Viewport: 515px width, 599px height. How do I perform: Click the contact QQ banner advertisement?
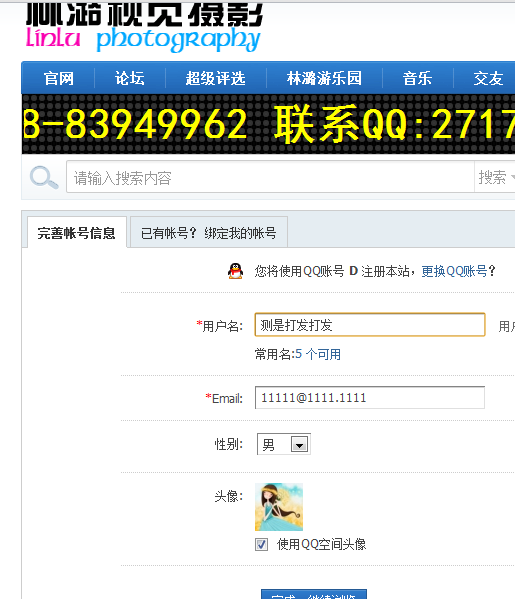[x=268, y=124]
